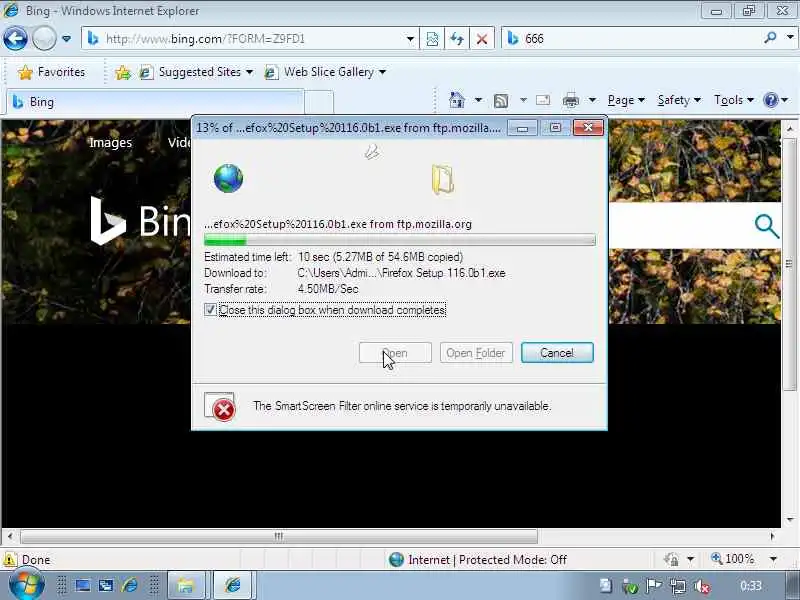Click Internet Protected Mode Off status
Viewport: 800px width, 600px height.
pos(478,560)
